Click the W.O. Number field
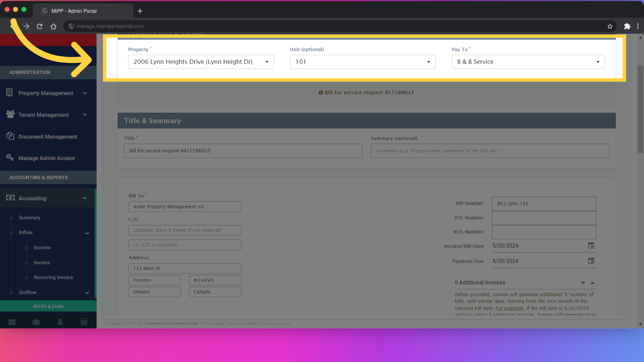Viewport: 644px width, 362px height. 544,232
